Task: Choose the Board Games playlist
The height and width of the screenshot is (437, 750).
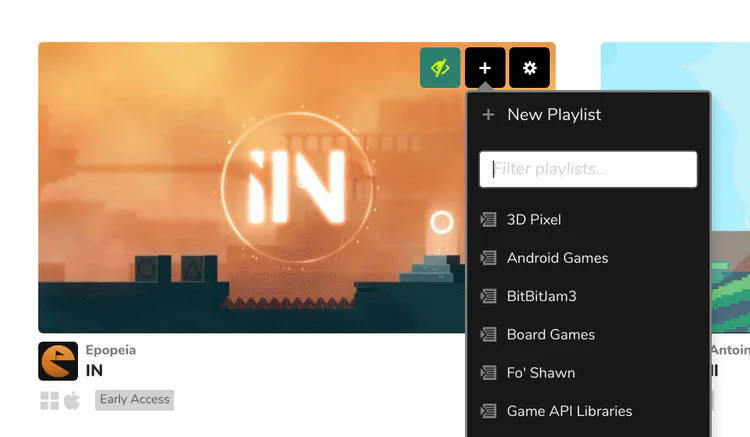Action: [x=588, y=335]
